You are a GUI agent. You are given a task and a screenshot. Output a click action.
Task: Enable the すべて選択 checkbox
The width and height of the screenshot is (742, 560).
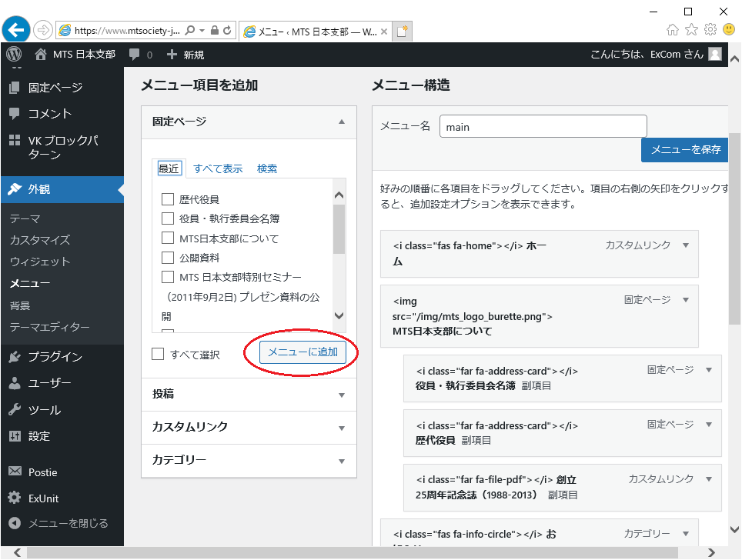tap(159, 355)
